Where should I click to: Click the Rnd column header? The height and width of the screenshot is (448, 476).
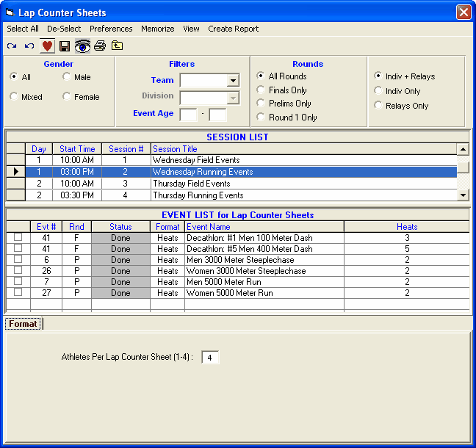point(76,227)
